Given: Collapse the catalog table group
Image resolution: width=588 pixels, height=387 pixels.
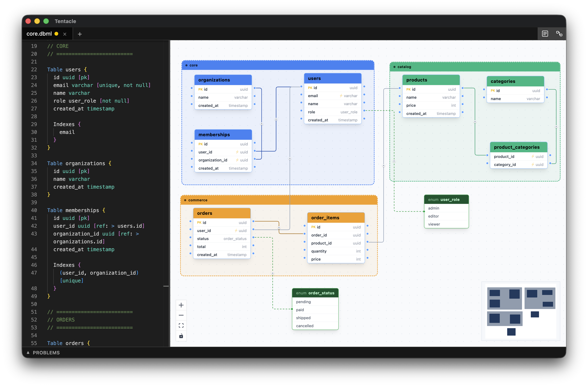Looking at the screenshot, I should 394,67.
